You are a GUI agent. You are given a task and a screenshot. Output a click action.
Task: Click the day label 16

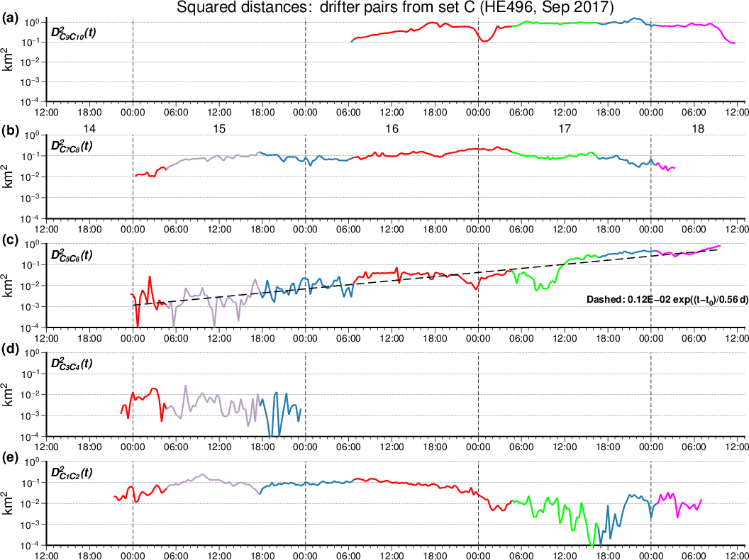pos(392,128)
